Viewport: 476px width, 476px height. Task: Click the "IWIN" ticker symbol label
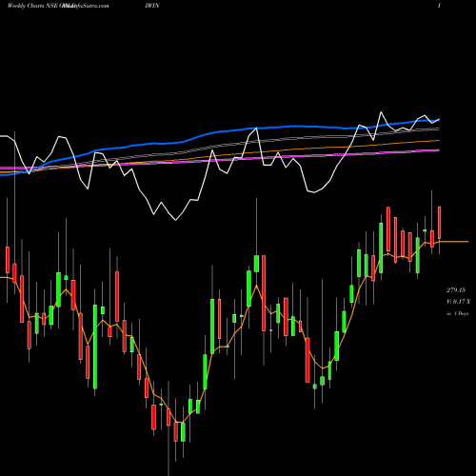(x=153, y=6)
